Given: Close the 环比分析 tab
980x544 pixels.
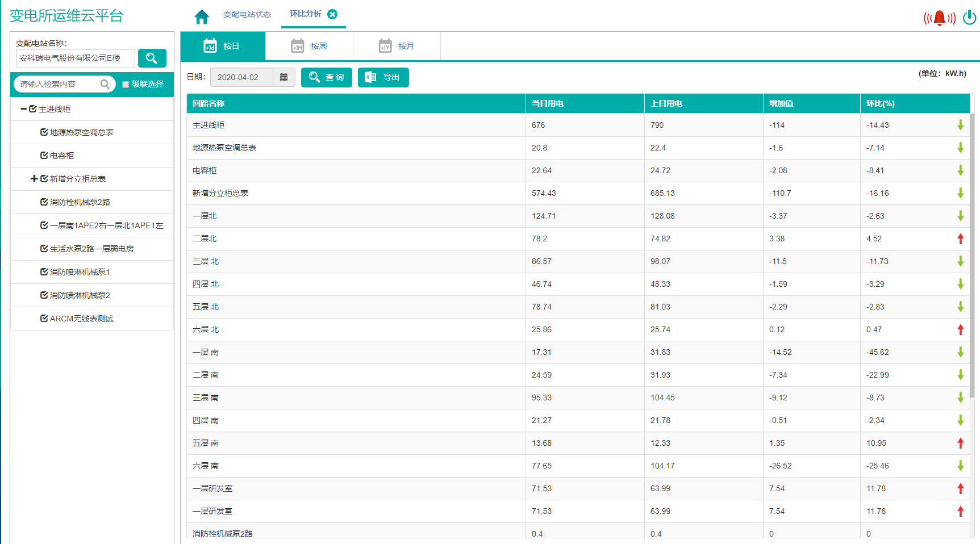Looking at the screenshot, I should pos(332,14).
